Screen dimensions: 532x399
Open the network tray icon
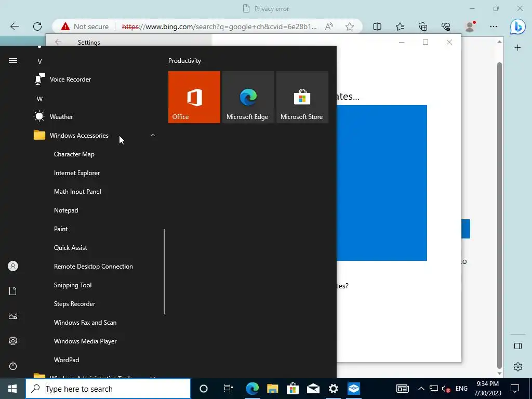pyautogui.click(x=434, y=389)
